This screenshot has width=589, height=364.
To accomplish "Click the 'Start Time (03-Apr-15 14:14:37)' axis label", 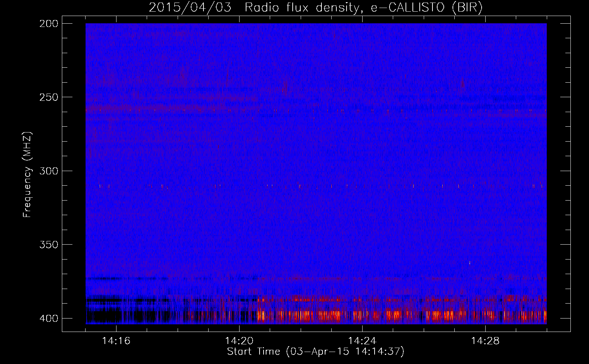I will pos(316,352).
